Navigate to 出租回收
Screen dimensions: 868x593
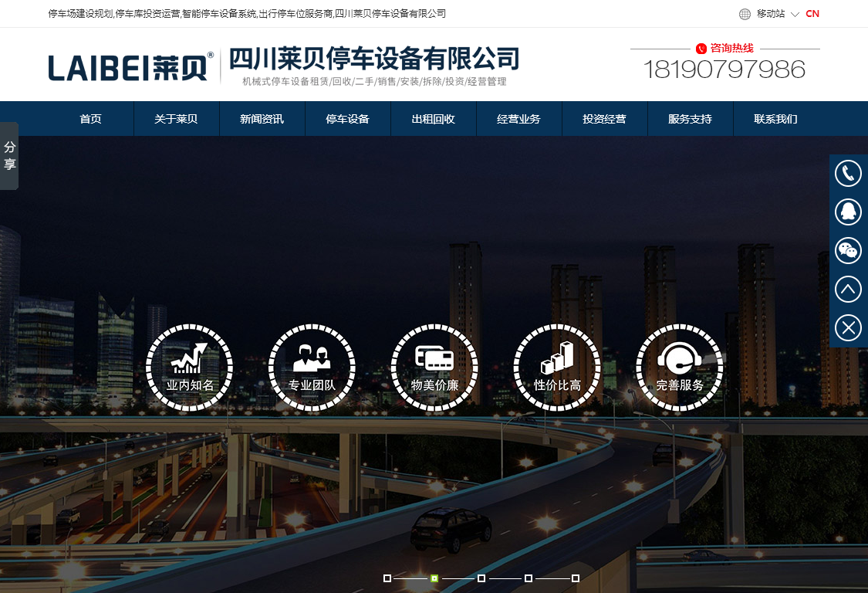coord(434,119)
